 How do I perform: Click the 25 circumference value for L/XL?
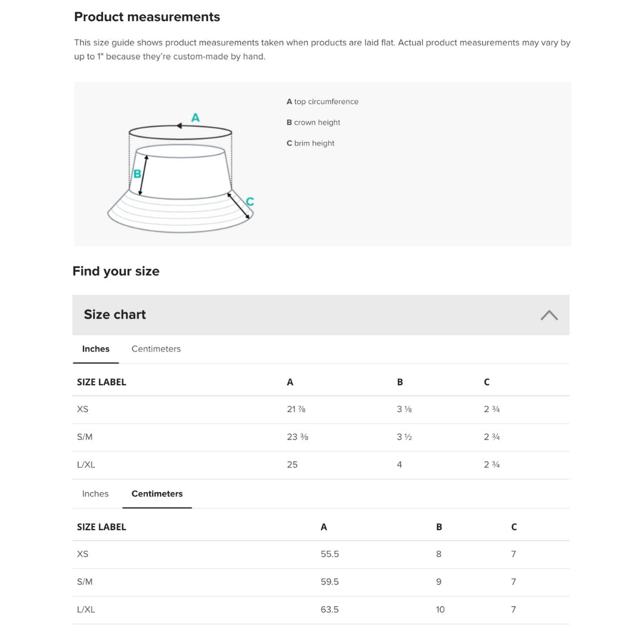point(292,465)
